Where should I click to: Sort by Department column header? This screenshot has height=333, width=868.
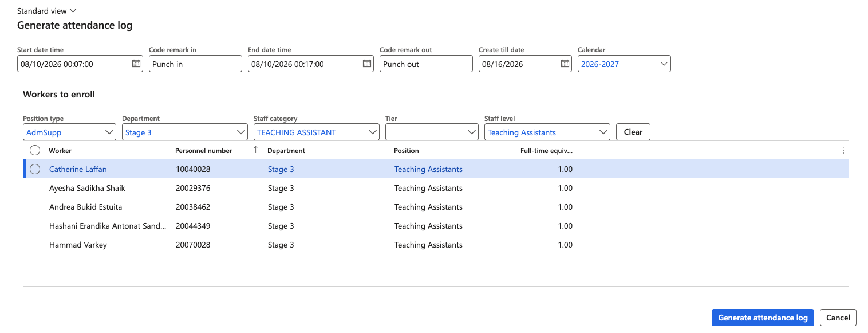coord(286,150)
